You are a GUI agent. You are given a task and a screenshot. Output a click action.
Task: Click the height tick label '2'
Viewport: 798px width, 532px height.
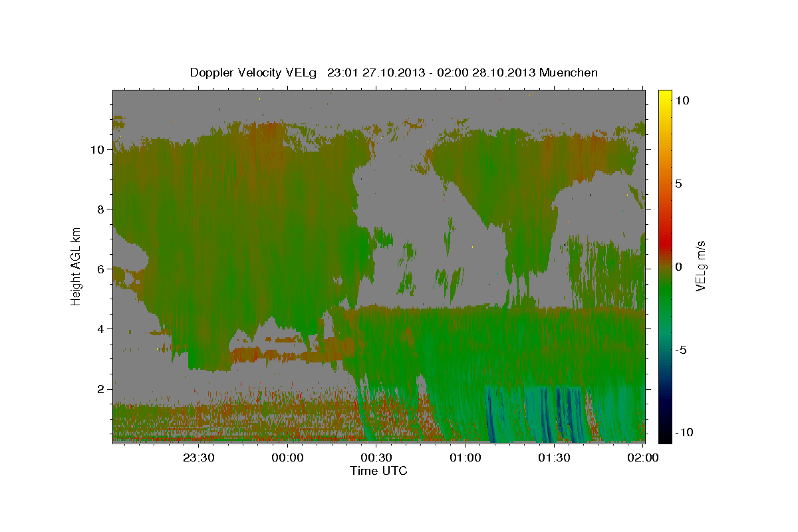[x=101, y=389]
